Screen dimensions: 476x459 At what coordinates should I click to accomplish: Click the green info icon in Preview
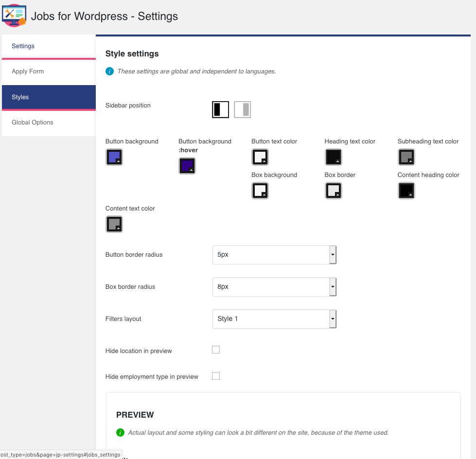[120, 433]
